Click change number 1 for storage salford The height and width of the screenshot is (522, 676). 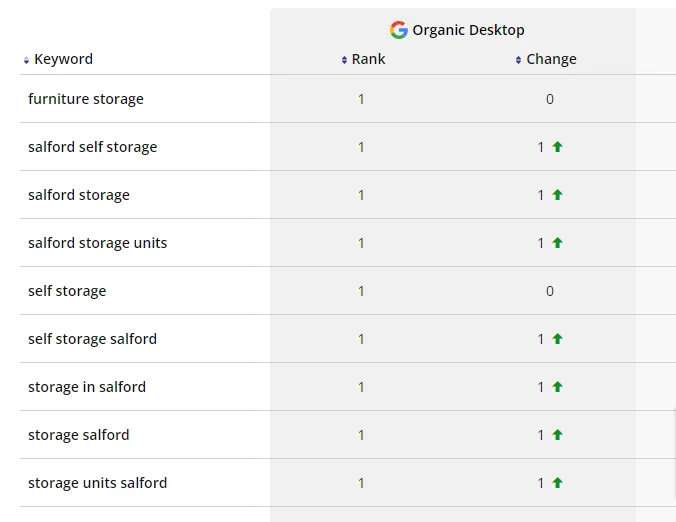541,434
